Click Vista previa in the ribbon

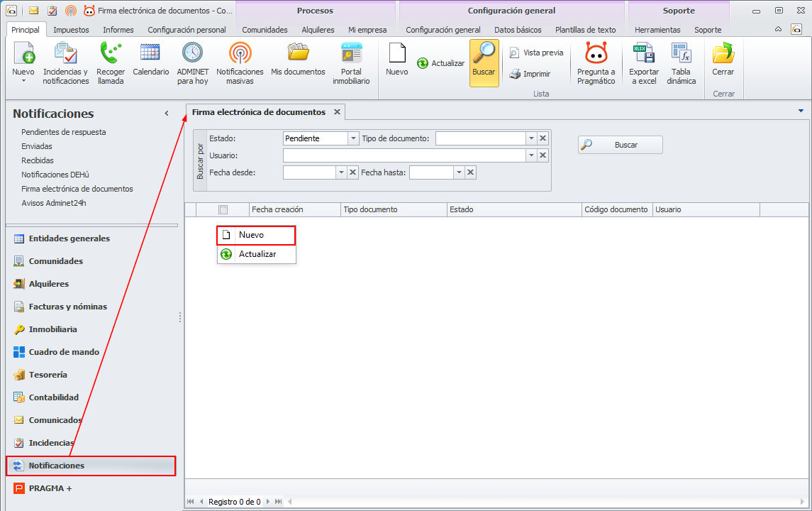[536, 53]
